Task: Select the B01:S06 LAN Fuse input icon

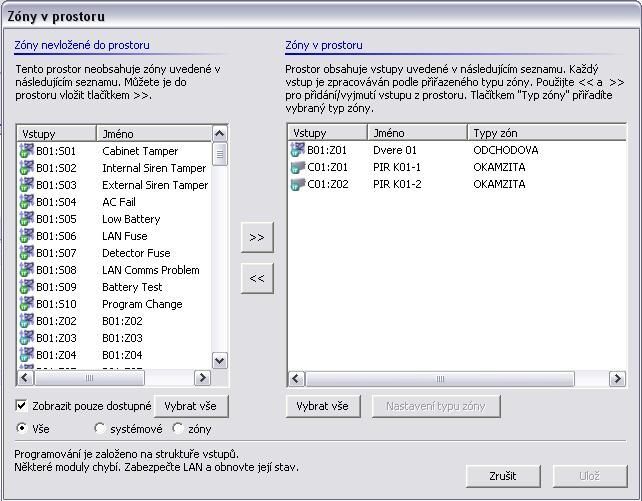Action: (x=26, y=236)
